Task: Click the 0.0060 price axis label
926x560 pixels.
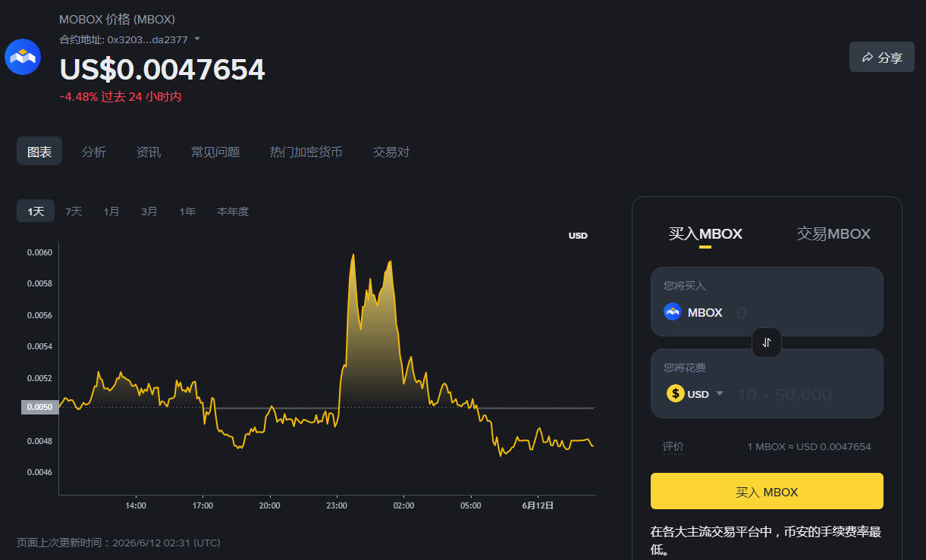Action: [x=40, y=252]
